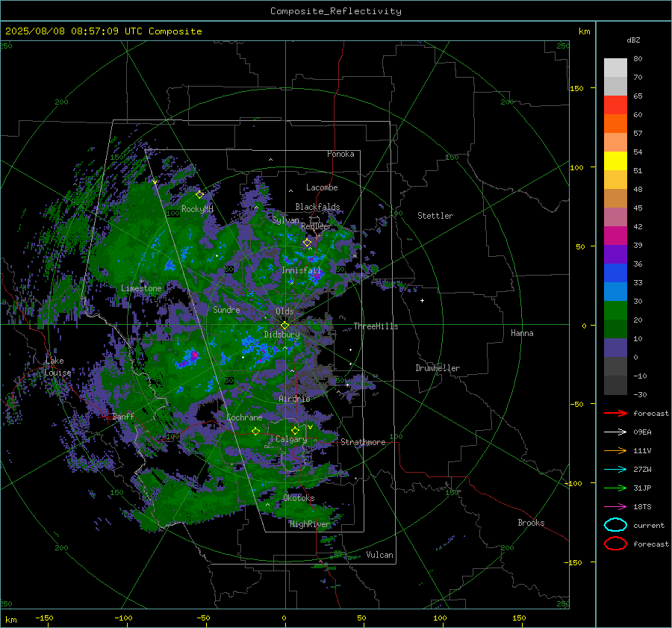Screen dimensions: 672x628
Task: Click the Olds city label
Action: coord(284,311)
